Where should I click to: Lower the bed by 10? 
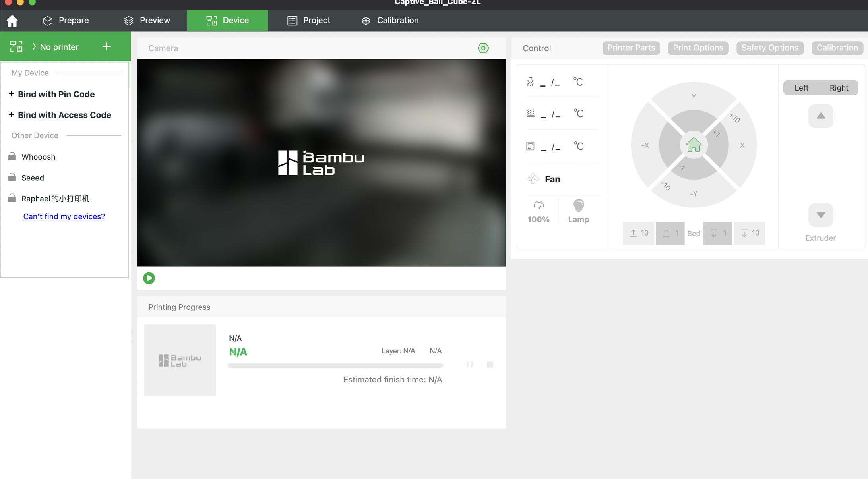click(749, 233)
